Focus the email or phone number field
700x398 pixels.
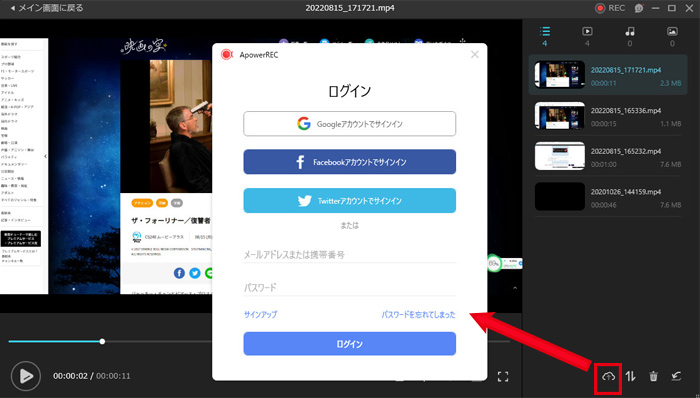click(350, 255)
